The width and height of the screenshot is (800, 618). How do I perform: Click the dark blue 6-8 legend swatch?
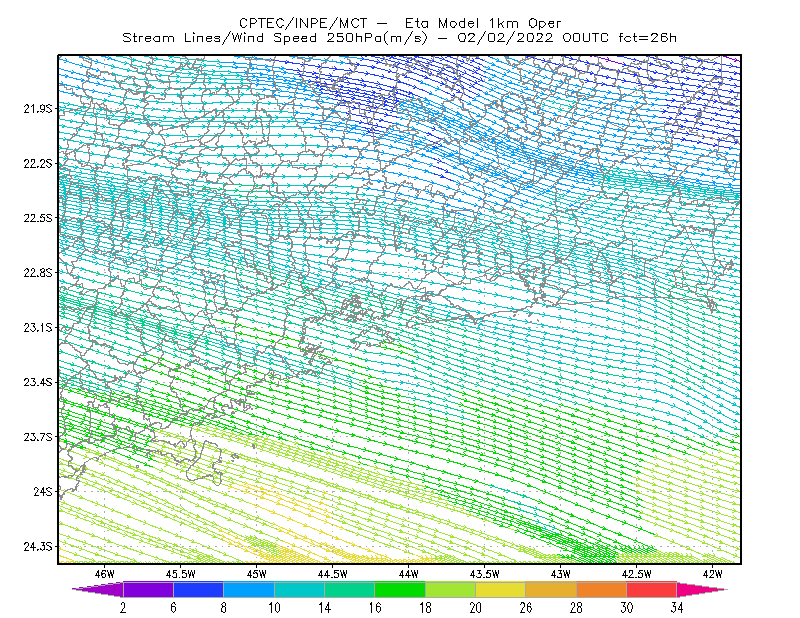(x=198, y=589)
